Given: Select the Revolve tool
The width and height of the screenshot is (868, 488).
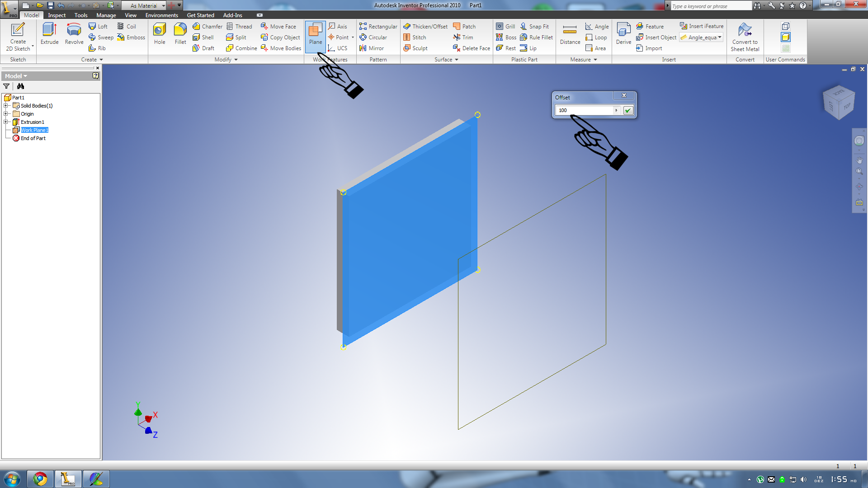Looking at the screenshot, I should [x=74, y=34].
